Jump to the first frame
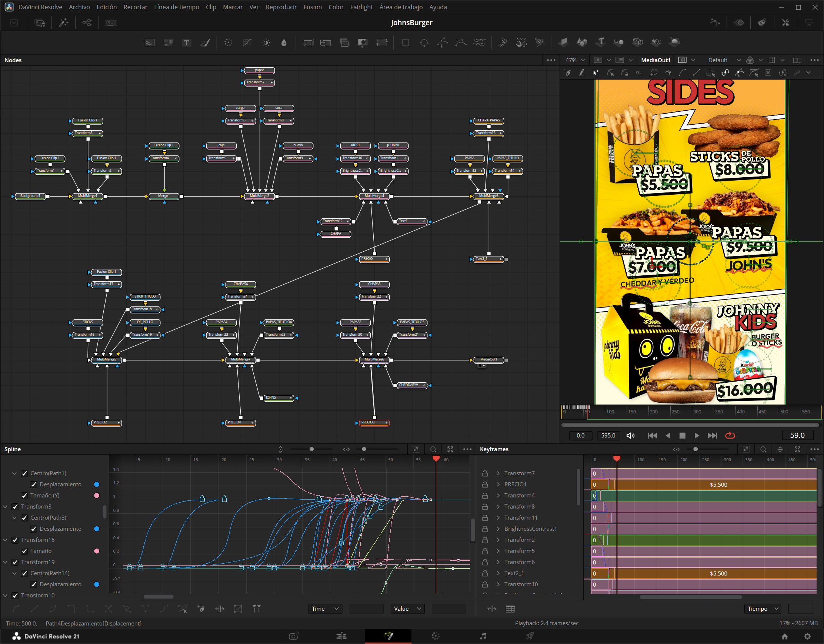 coord(652,436)
